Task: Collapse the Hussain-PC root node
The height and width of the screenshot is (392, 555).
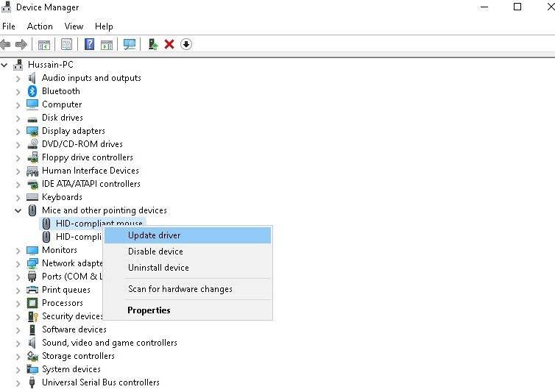Action: (4, 65)
